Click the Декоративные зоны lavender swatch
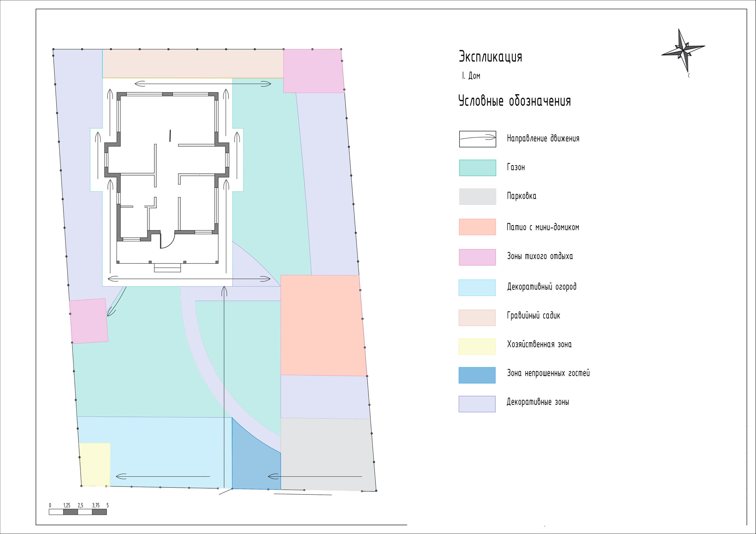756x534 pixels. (477, 404)
